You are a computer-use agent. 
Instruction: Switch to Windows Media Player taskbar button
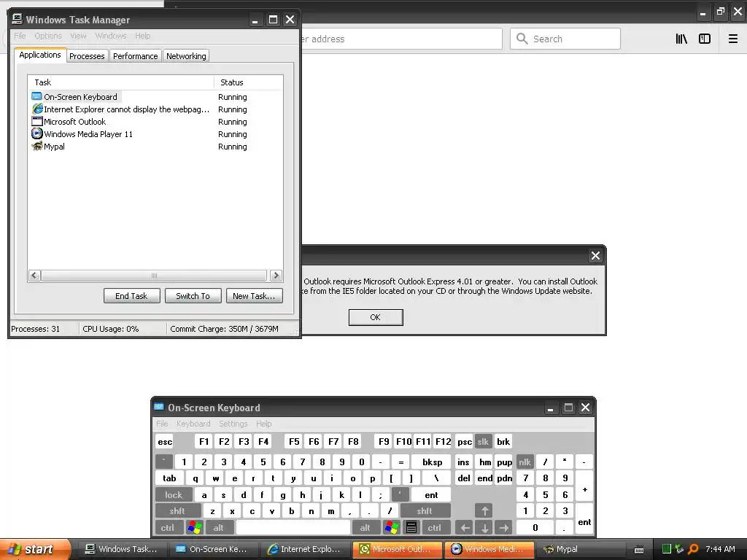[489, 549]
